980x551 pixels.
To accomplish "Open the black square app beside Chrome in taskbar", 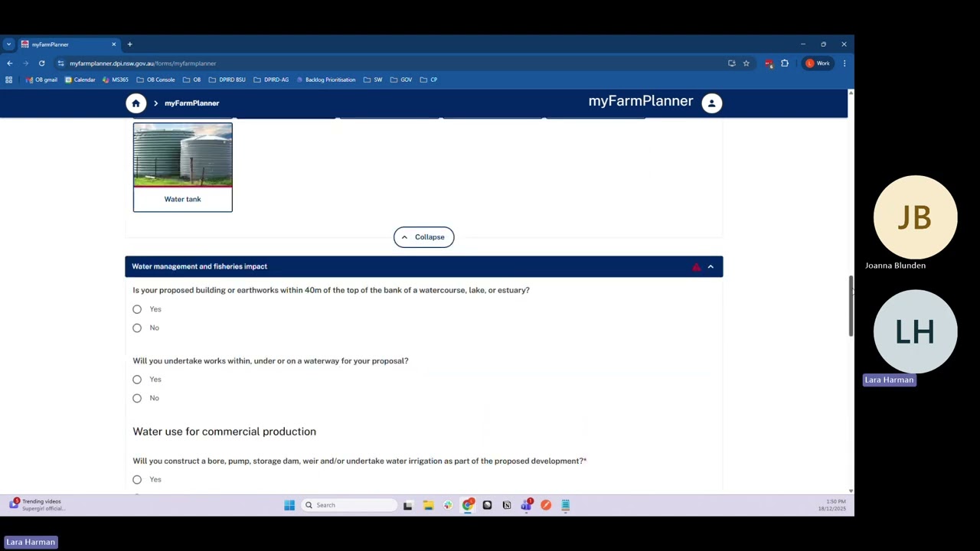I will click(487, 505).
